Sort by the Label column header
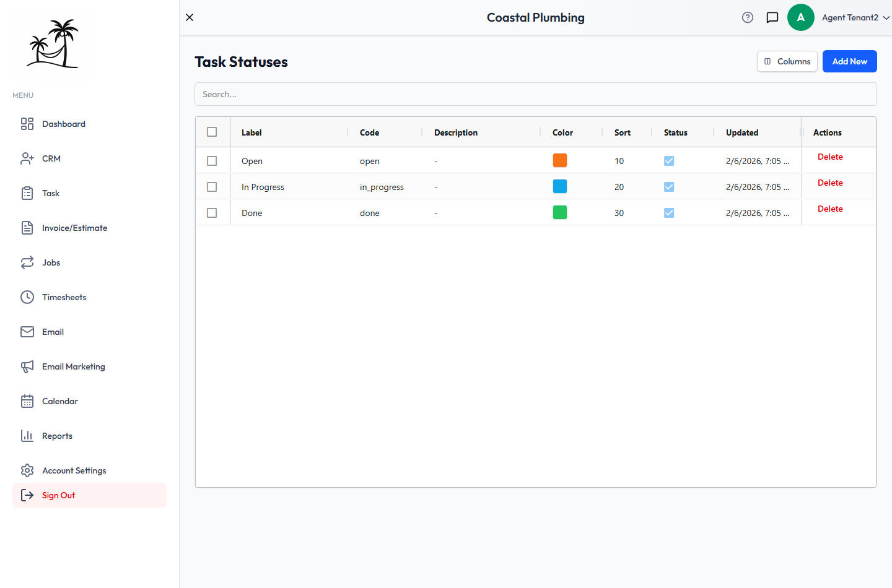892x588 pixels. tap(251, 132)
